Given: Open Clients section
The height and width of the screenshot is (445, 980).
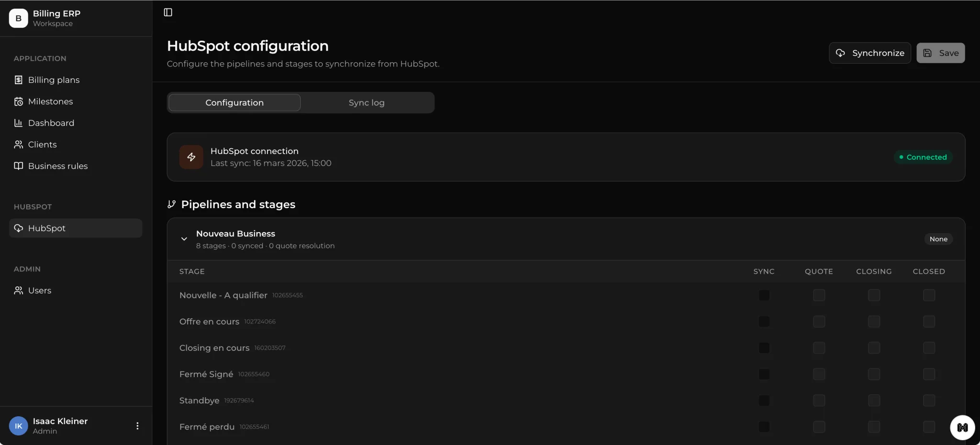Looking at the screenshot, I should point(76,145).
